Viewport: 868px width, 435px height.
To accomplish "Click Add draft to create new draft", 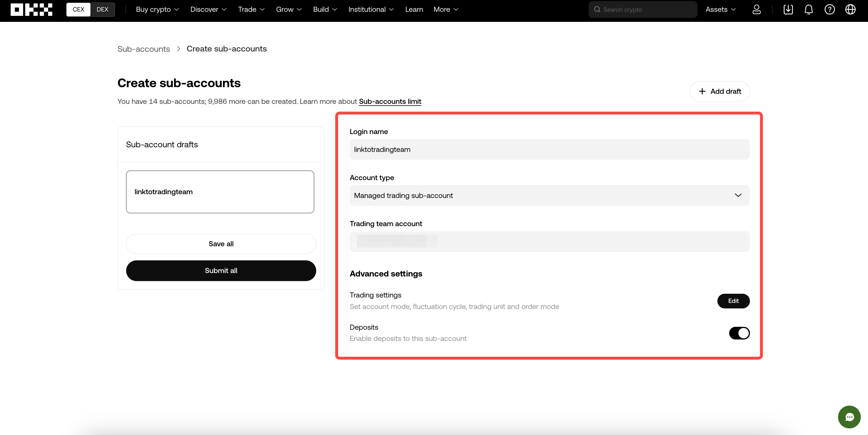I will (x=719, y=91).
